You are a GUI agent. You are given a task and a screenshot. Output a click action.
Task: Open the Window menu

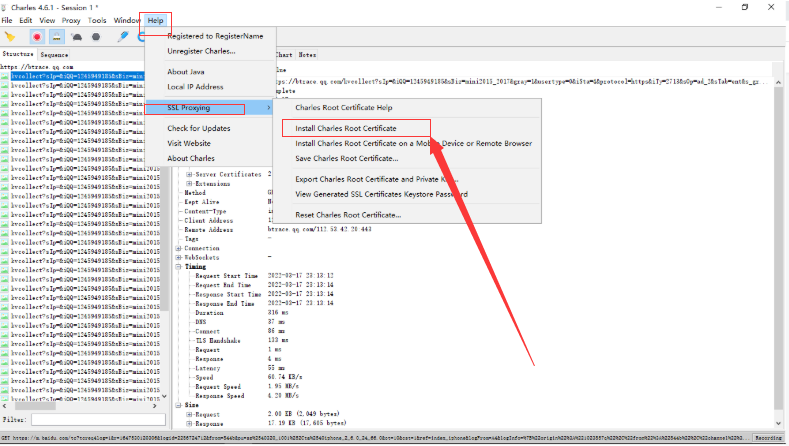coord(126,21)
